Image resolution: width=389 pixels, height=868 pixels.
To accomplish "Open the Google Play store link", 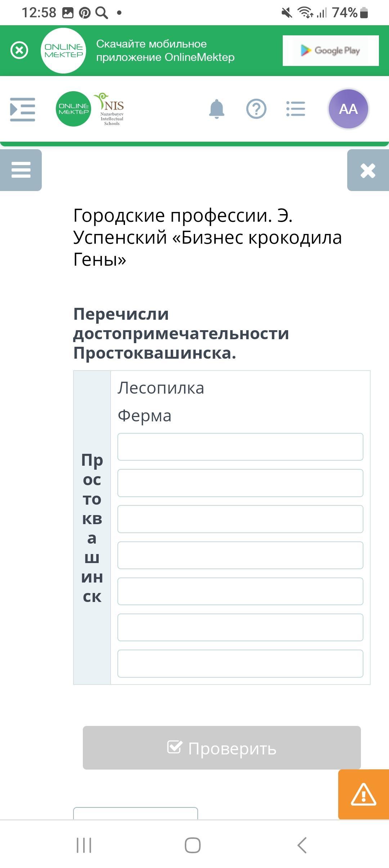I will (x=330, y=50).
